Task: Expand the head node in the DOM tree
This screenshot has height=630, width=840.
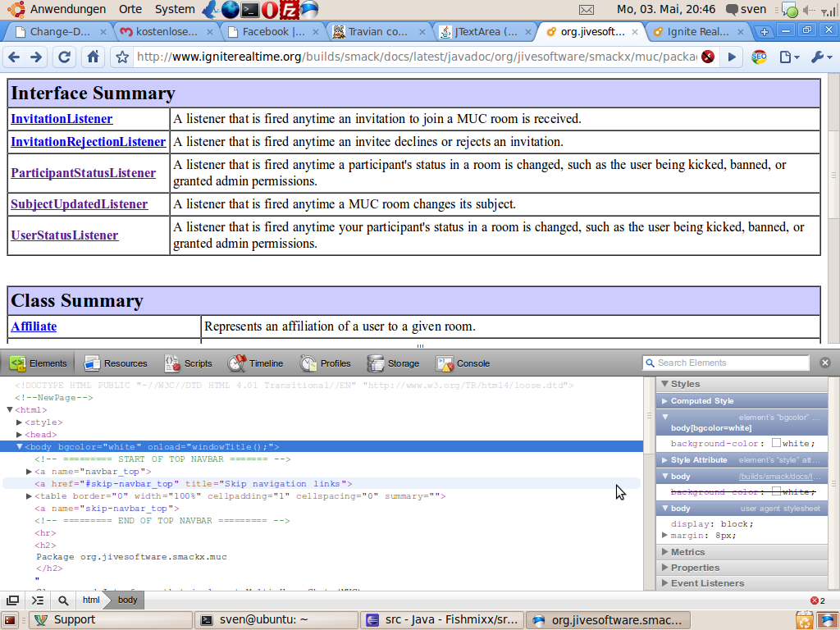Action: coord(20,435)
